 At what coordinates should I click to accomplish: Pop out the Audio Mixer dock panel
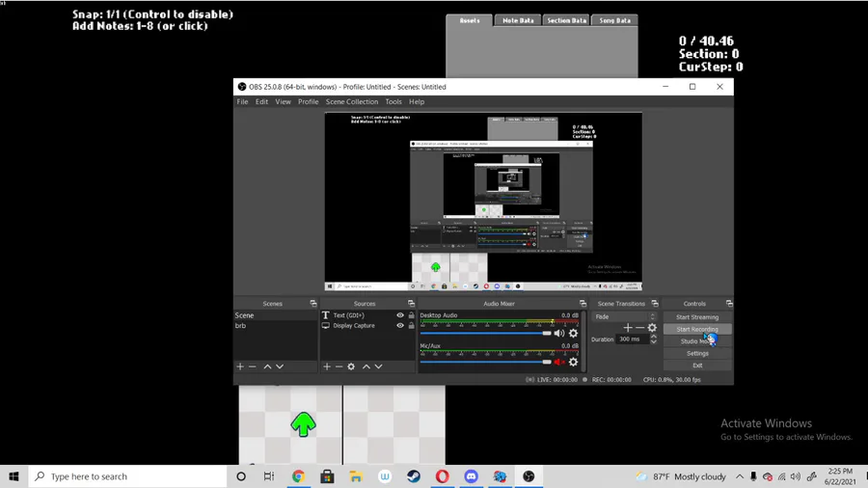click(583, 303)
